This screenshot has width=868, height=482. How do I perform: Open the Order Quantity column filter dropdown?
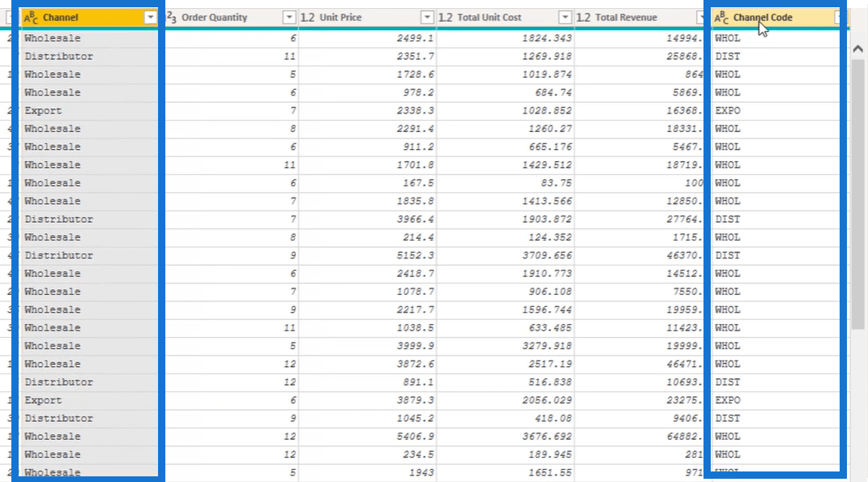(289, 18)
